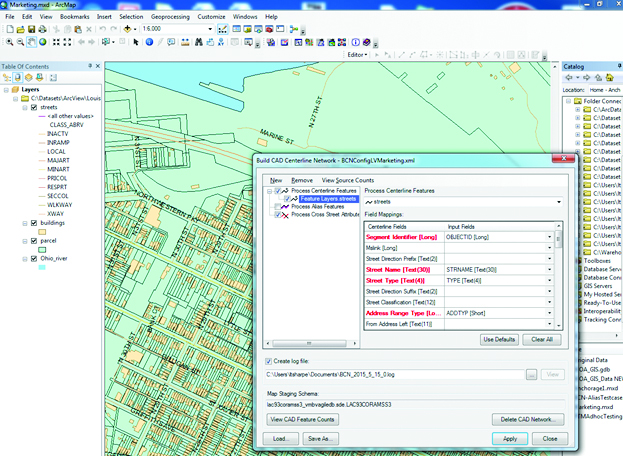This screenshot has width=623, height=456.
Task: Click the log file path field
Action: (395, 375)
